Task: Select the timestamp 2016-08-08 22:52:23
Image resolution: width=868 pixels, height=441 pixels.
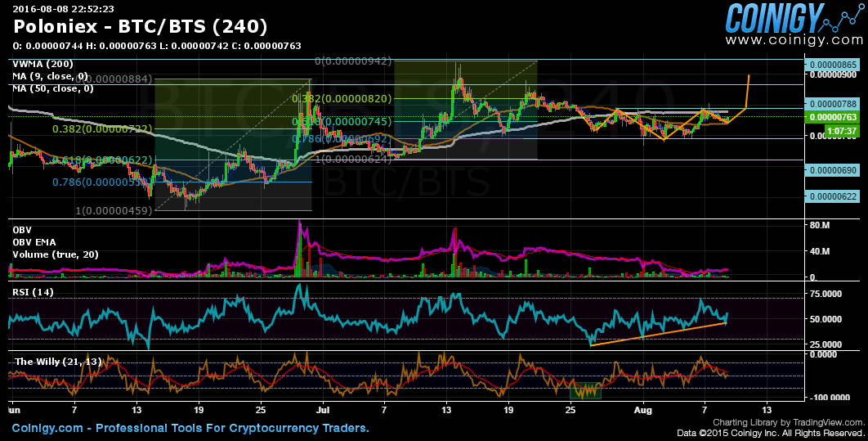Action: [x=63, y=8]
